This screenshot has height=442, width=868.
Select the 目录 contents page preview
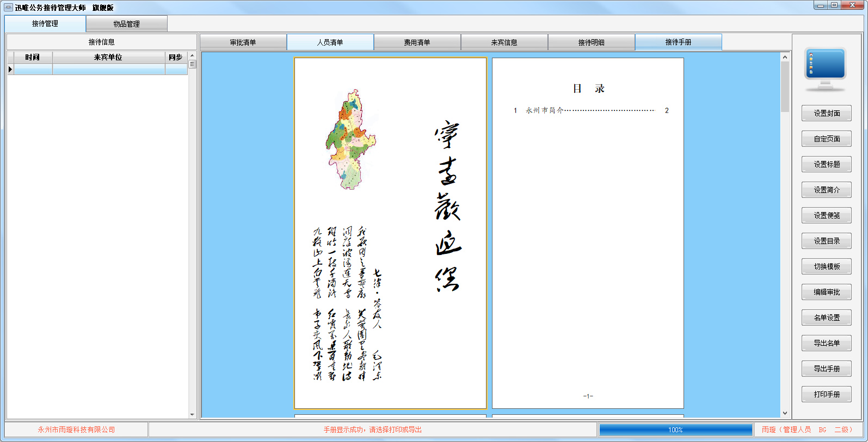pyautogui.click(x=588, y=233)
